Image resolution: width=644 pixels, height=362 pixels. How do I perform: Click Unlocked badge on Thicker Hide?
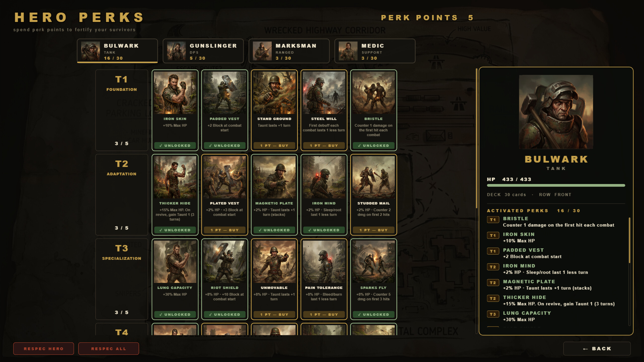coord(175,230)
